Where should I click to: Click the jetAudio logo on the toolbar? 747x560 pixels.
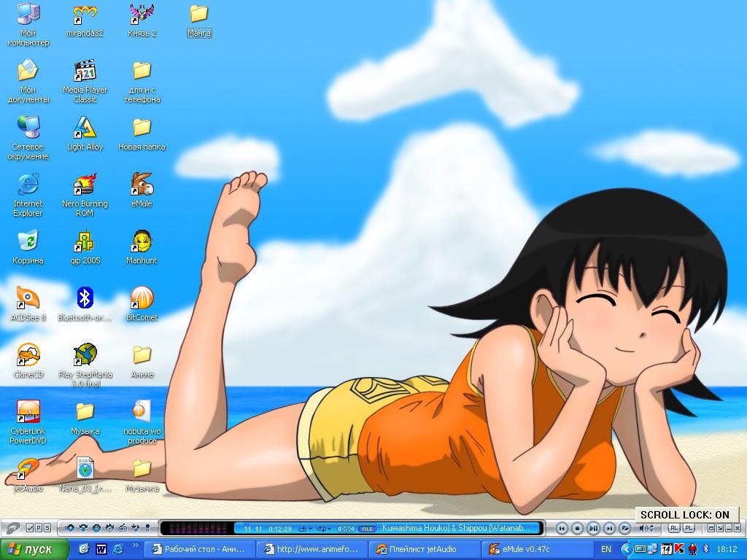pyautogui.click(x=12, y=529)
